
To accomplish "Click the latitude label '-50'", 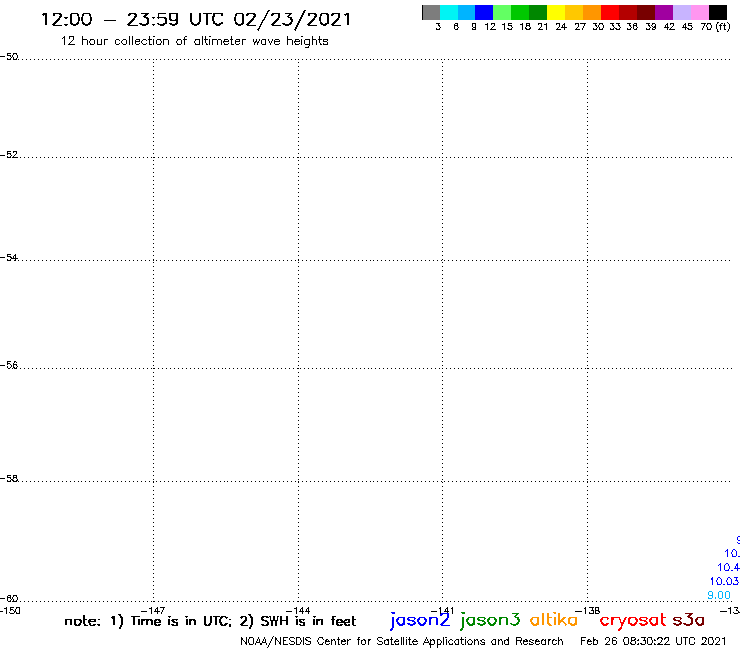I will [x=9, y=57].
